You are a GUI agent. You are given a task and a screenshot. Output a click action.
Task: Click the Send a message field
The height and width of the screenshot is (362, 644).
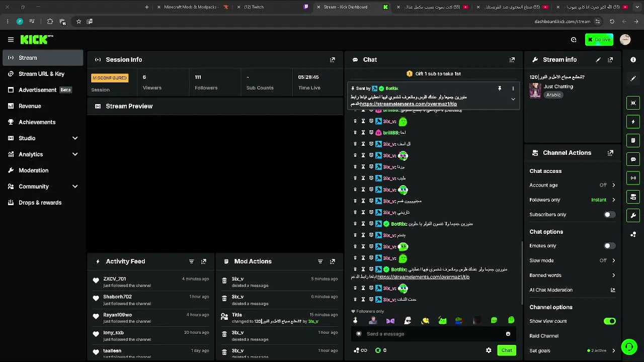pos(433,334)
